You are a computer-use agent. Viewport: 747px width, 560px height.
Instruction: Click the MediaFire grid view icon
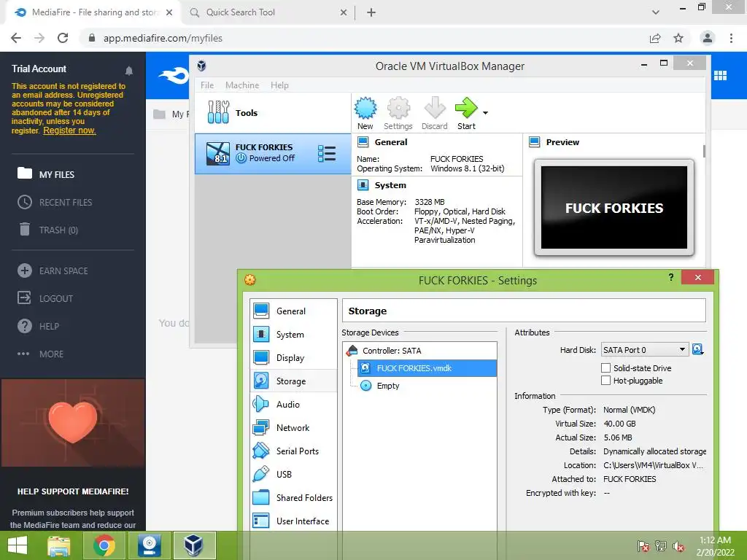point(720,75)
